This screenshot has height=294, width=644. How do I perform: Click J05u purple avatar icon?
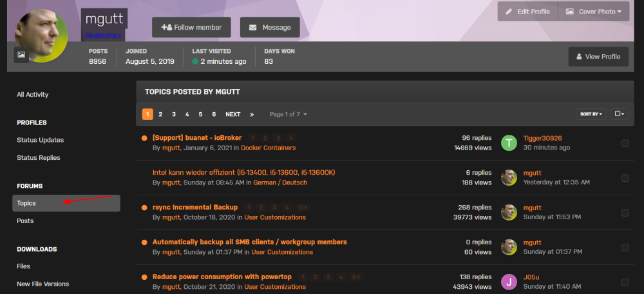pyautogui.click(x=509, y=282)
